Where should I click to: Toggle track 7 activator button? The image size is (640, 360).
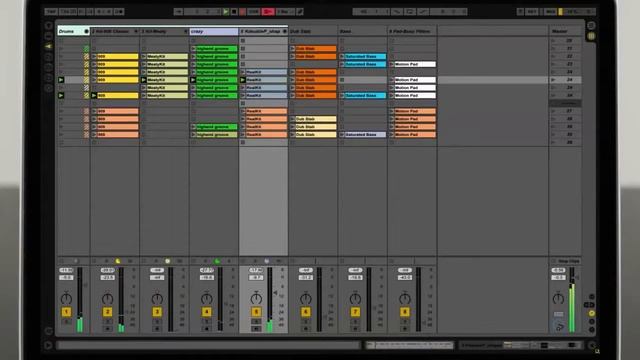[355, 312]
